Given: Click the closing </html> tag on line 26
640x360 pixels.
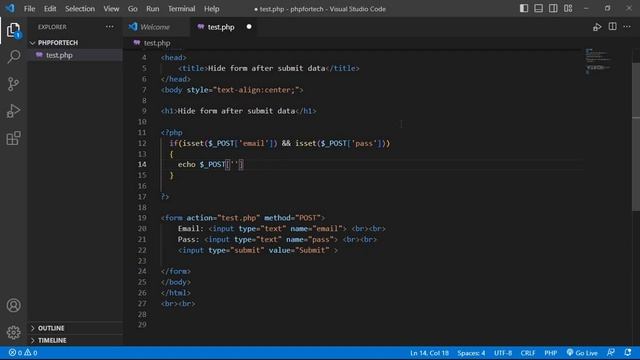Looking at the screenshot, I should (x=176, y=293).
